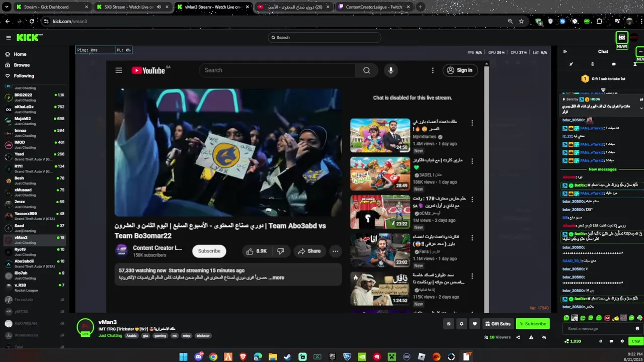Open Windows Start menu

point(184,357)
